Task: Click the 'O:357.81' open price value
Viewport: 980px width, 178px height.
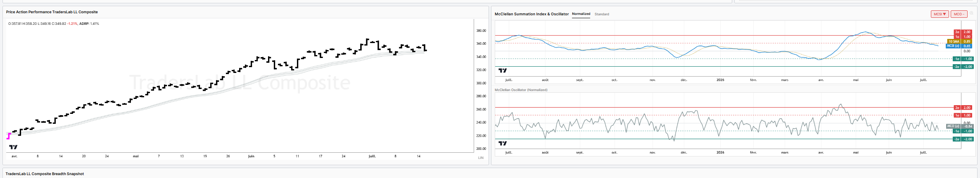Action: coord(14,24)
